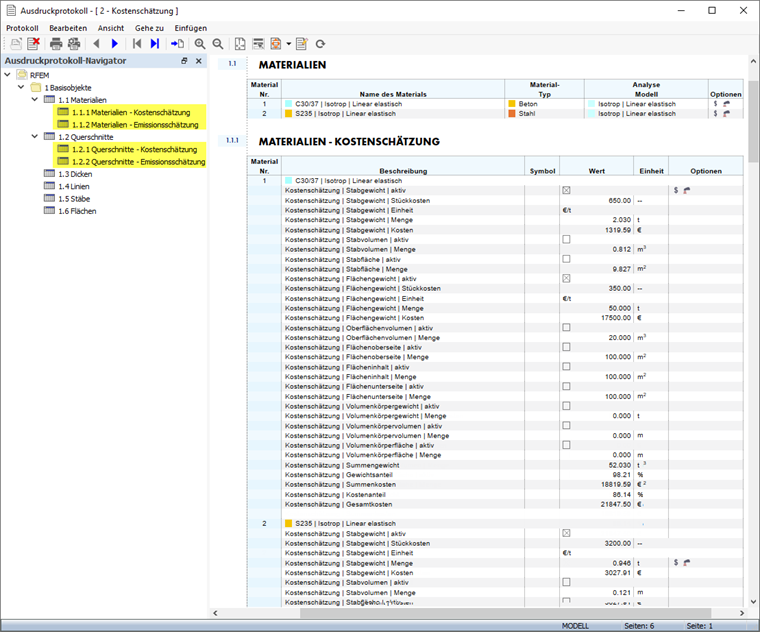The image size is (760, 632).
Task: Toggle material 1 Volumenkörpergewicht aktiv checkbox
Action: pos(566,406)
